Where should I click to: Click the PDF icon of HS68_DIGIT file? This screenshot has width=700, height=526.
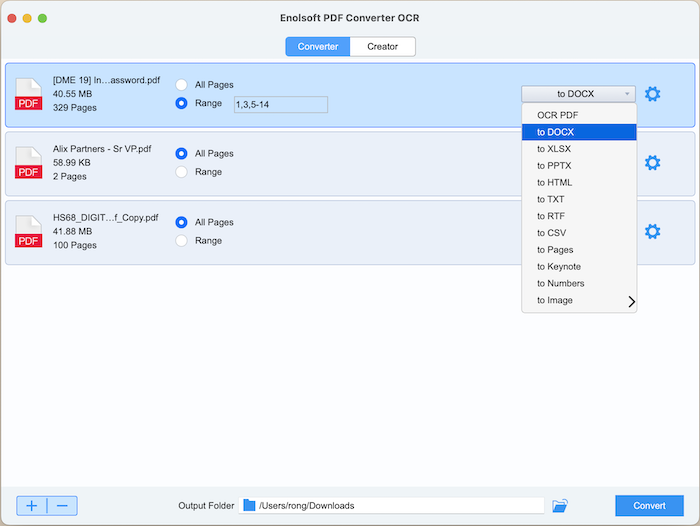(29, 232)
